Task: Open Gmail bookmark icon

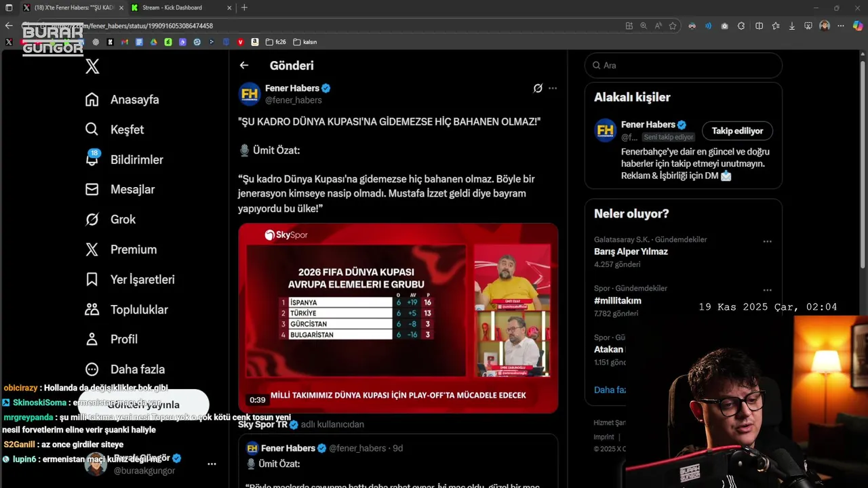Action: [x=125, y=42]
